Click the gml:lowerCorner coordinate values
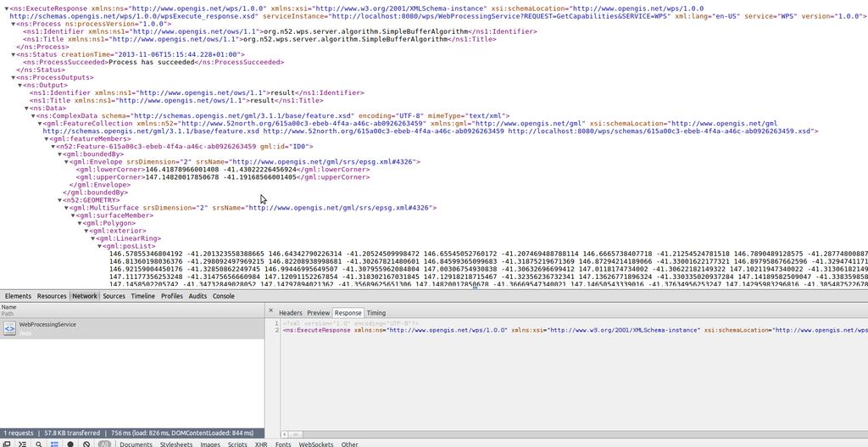The image size is (868, 447). (x=221, y=170)
